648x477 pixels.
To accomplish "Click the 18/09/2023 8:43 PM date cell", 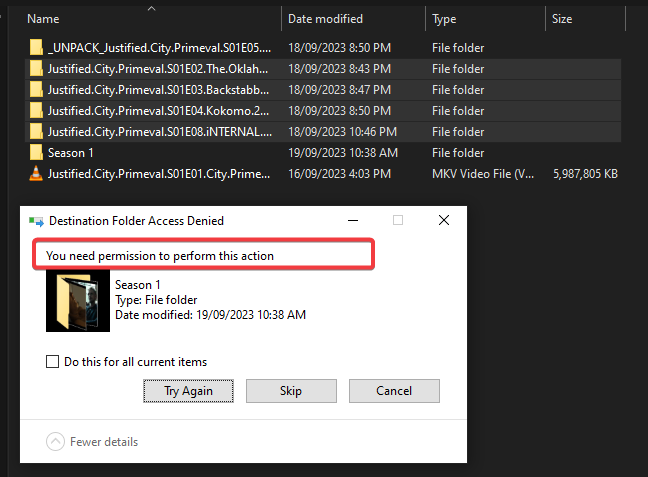I will pos(339,69).
